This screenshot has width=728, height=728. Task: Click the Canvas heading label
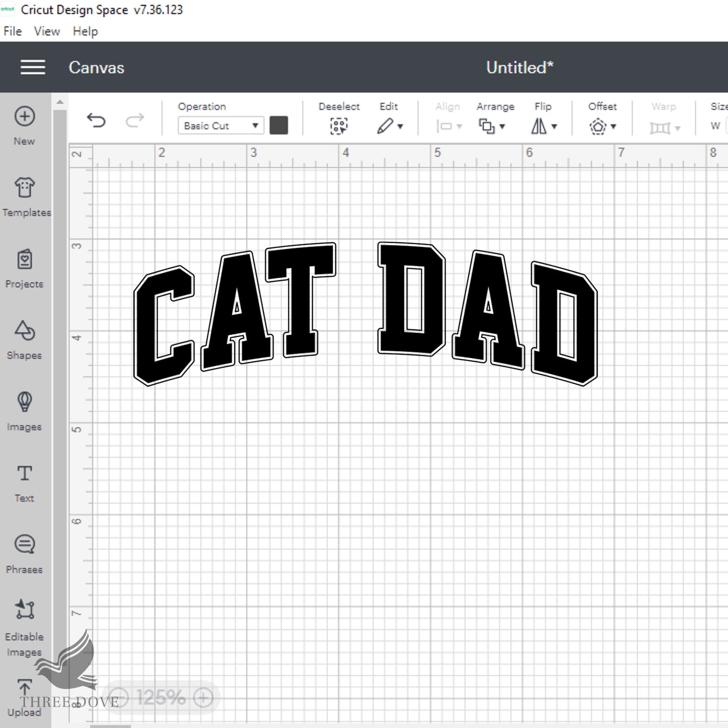click(96, 68)
